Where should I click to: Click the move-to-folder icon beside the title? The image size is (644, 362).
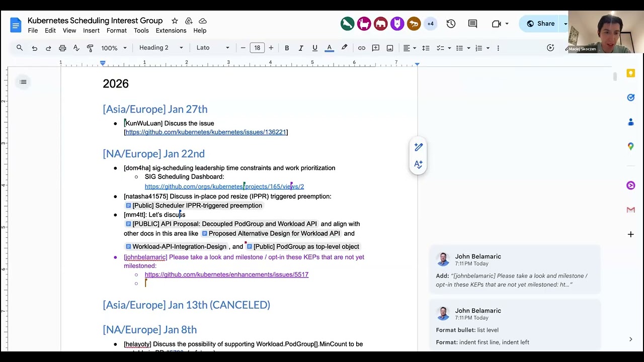click(x=189, y=21)
